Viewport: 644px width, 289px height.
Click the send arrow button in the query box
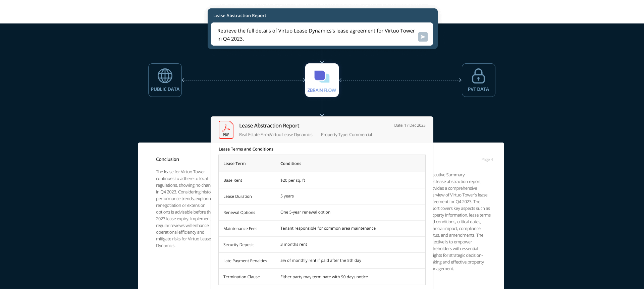pos(423,37)
